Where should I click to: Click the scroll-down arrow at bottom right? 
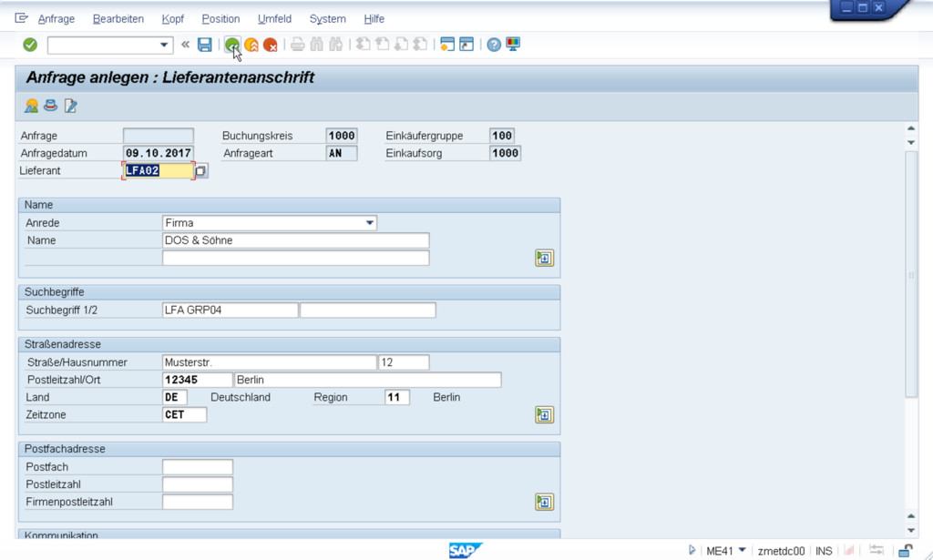click(x=911, y=530)
